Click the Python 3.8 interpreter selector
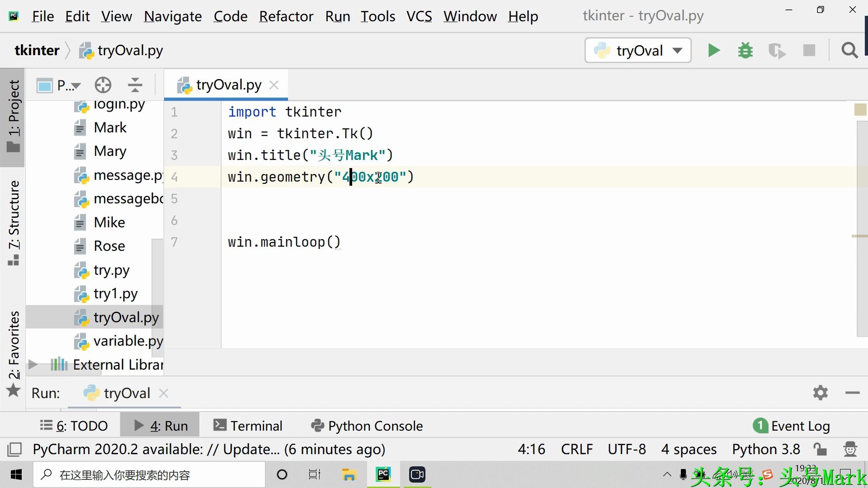 766,449
